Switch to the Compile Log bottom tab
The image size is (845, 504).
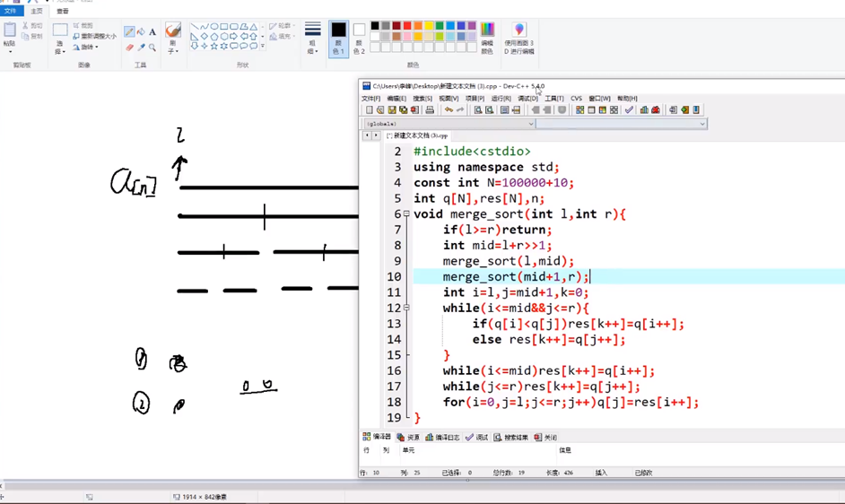pyautogui.click(x=443, y=437)
